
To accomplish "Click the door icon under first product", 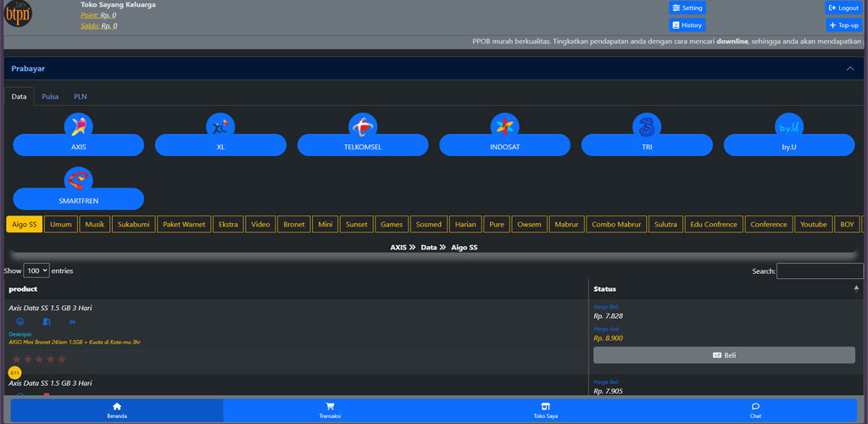I will 47,321.
